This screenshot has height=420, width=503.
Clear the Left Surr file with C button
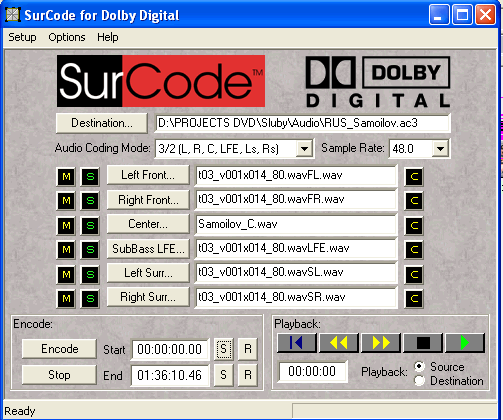[414, 274]
